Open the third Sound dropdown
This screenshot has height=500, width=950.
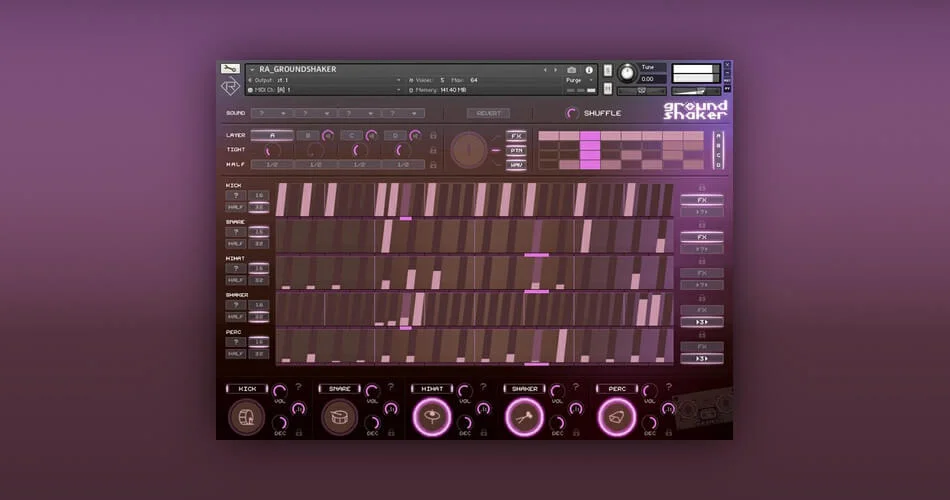click(x=359, y=113)
